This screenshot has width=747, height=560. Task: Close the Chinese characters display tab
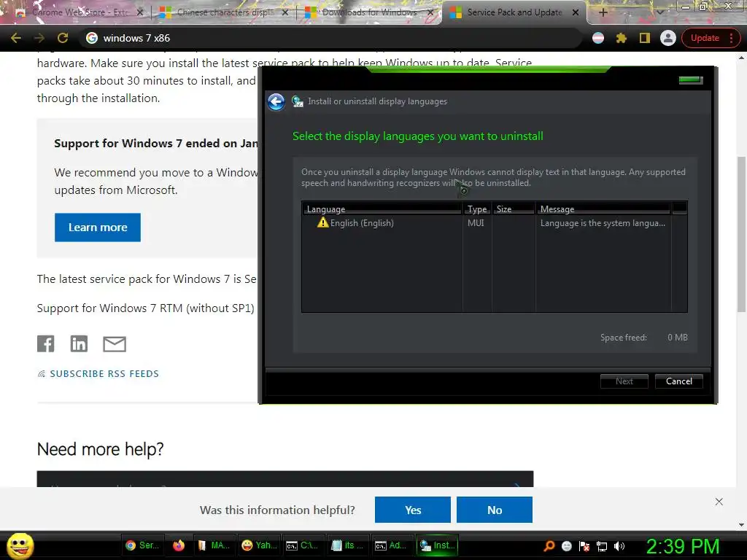[x=285, y=12]
